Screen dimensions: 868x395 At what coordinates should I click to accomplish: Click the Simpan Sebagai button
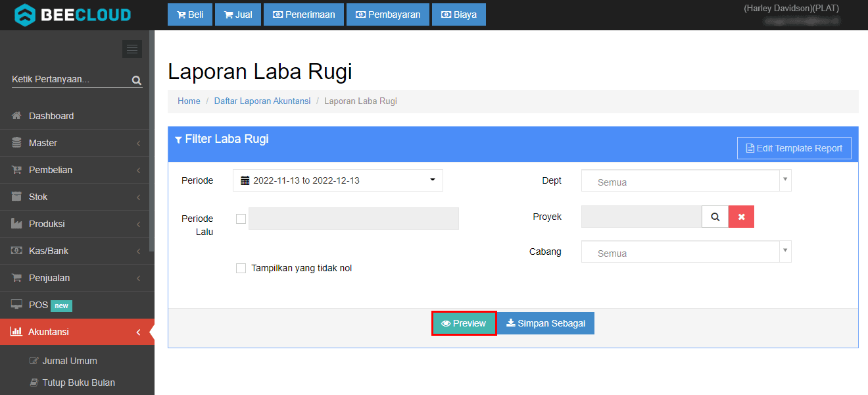[x=546, y=323]
